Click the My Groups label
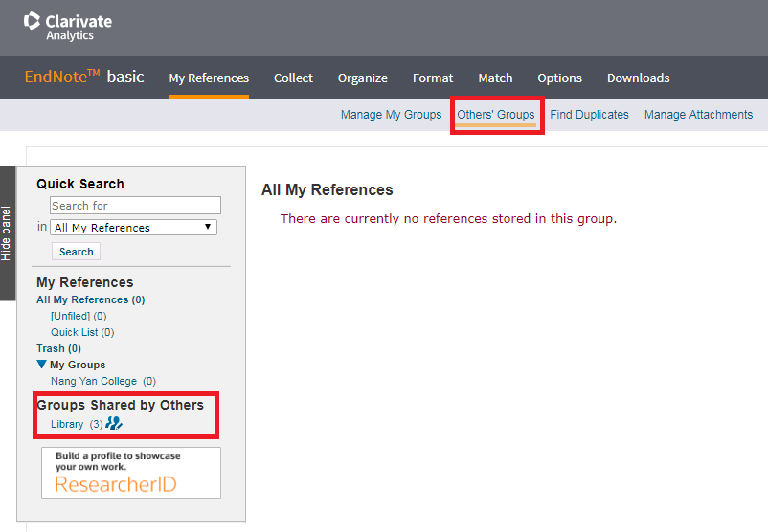768x532 pixels. pos(78,365)
